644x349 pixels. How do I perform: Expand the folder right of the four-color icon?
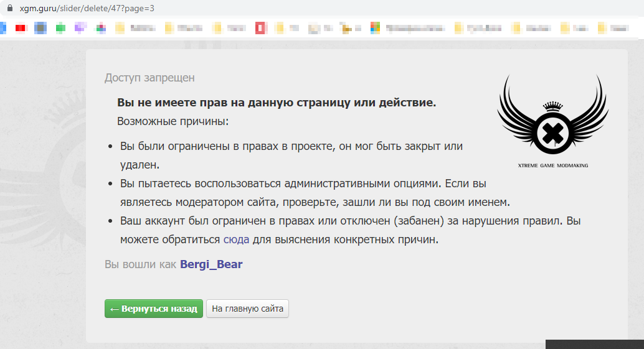click(459, 28)
